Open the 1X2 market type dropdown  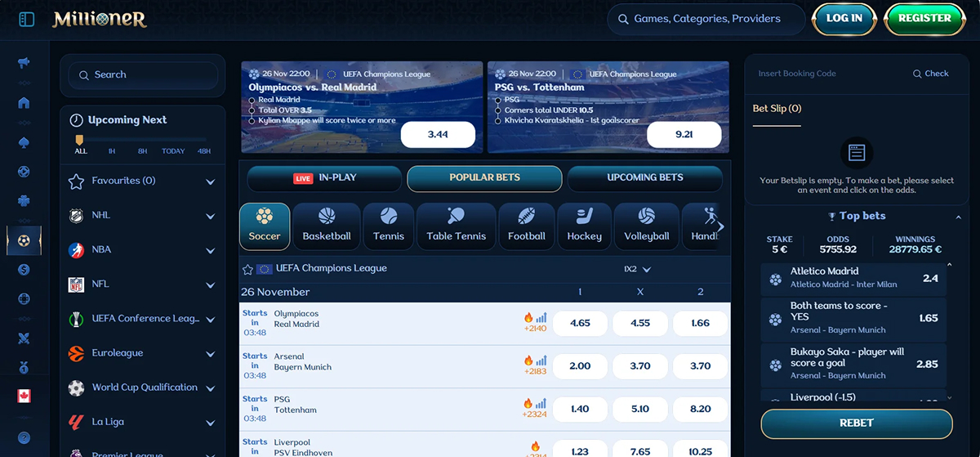click(x=637, y=269)
